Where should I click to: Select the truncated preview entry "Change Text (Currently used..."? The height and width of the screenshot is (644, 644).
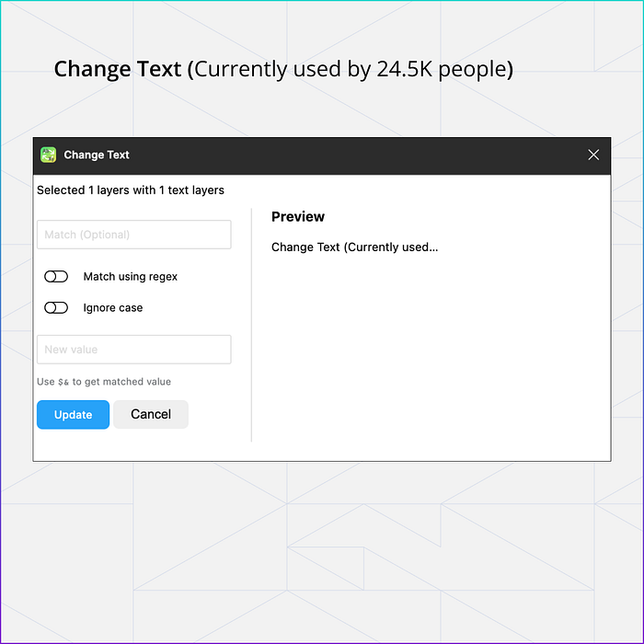pyautogui.click(x=354, y=247)
